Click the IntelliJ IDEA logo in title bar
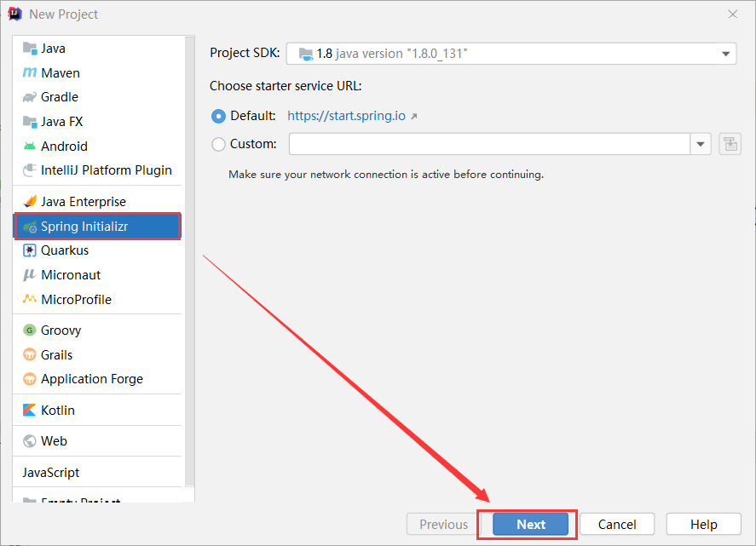 point(15,14)
